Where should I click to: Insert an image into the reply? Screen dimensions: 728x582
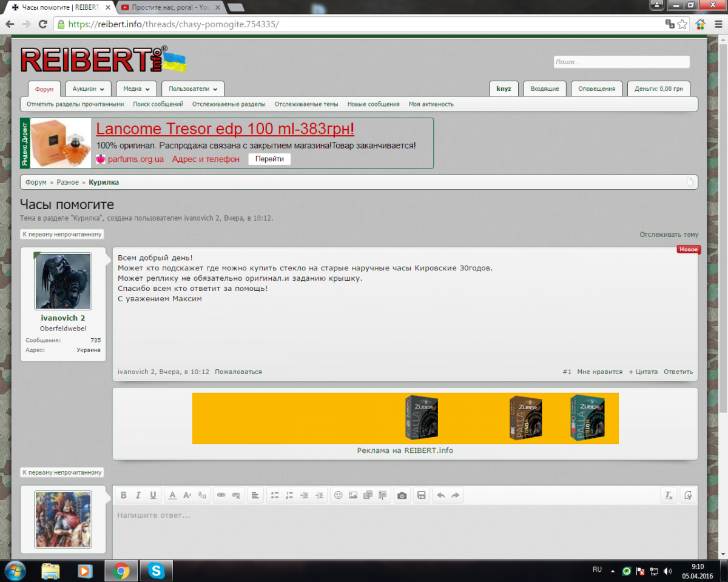coord(353,495)
